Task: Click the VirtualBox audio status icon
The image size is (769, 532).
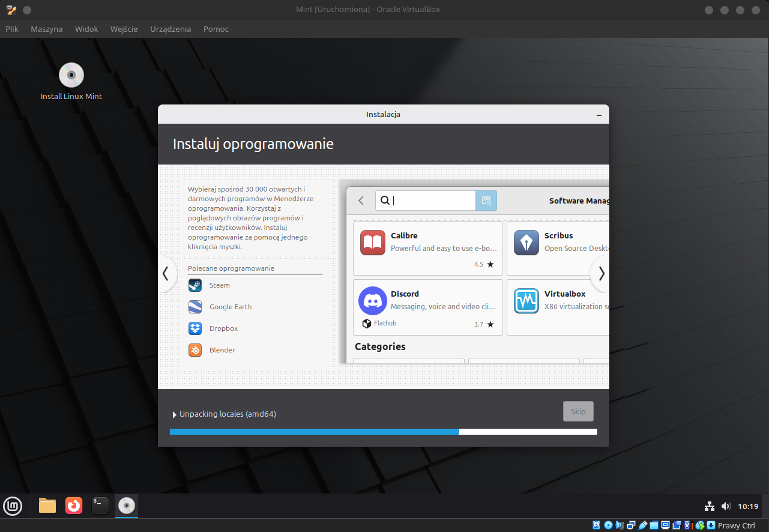Action: point(620,525)
